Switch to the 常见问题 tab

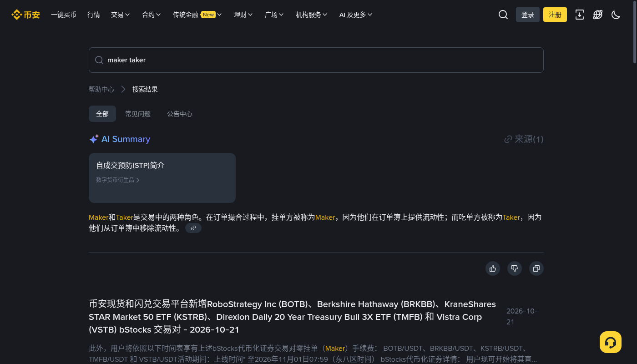coord(138,114)
